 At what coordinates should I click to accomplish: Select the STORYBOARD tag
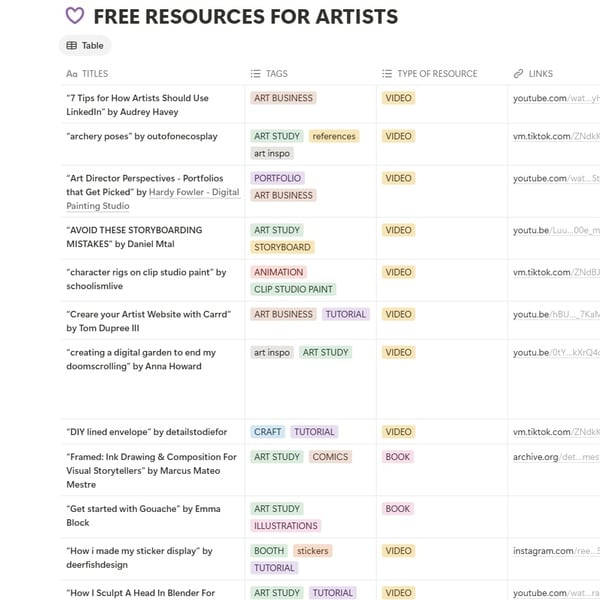282,247
